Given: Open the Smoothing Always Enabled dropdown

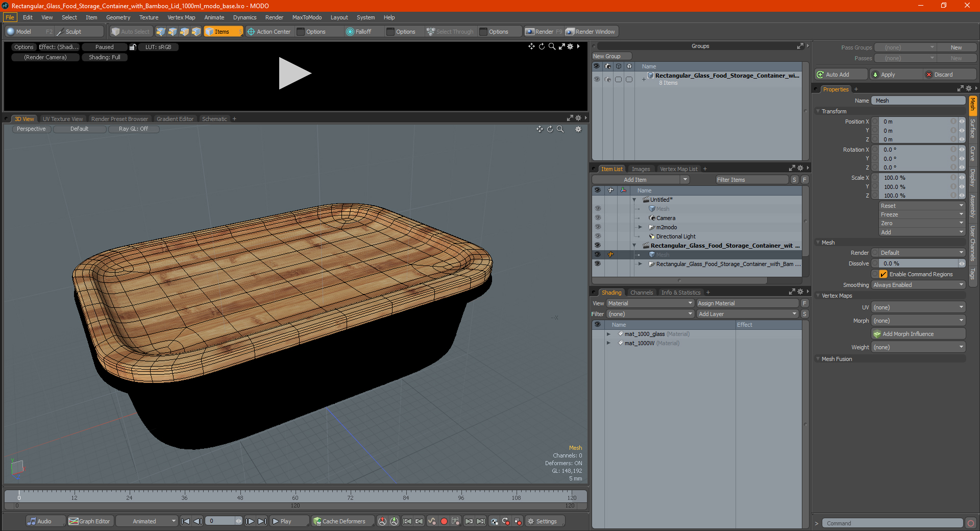Looking at the screenshot, I should (918, 285).
